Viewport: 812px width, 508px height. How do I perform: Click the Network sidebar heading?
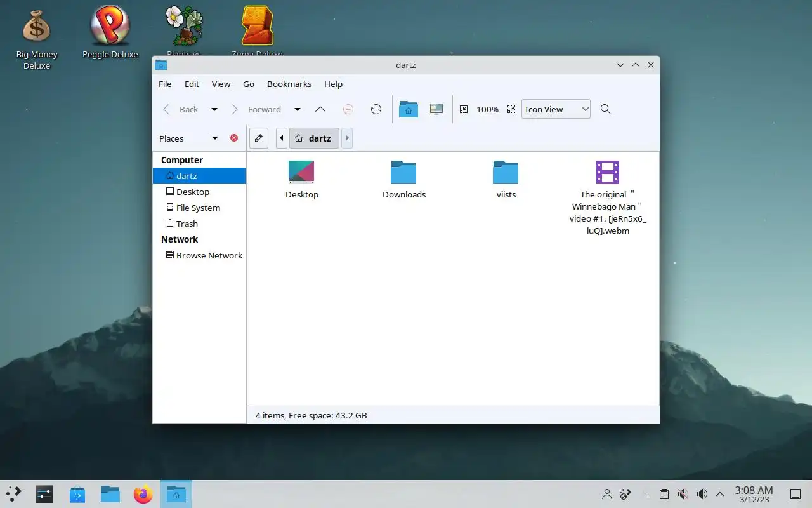pyautogui.click(x=180, y=239)
